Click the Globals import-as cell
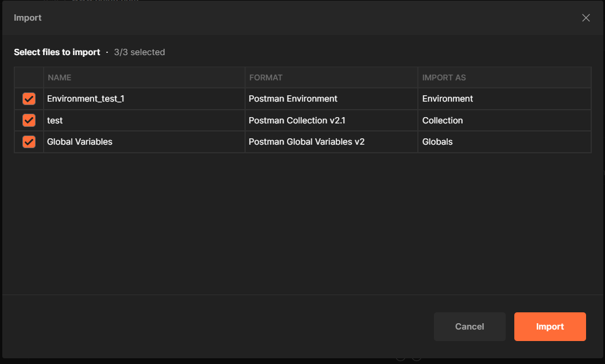The height and width of the screenshot is (364, 605). click(505, 142)
